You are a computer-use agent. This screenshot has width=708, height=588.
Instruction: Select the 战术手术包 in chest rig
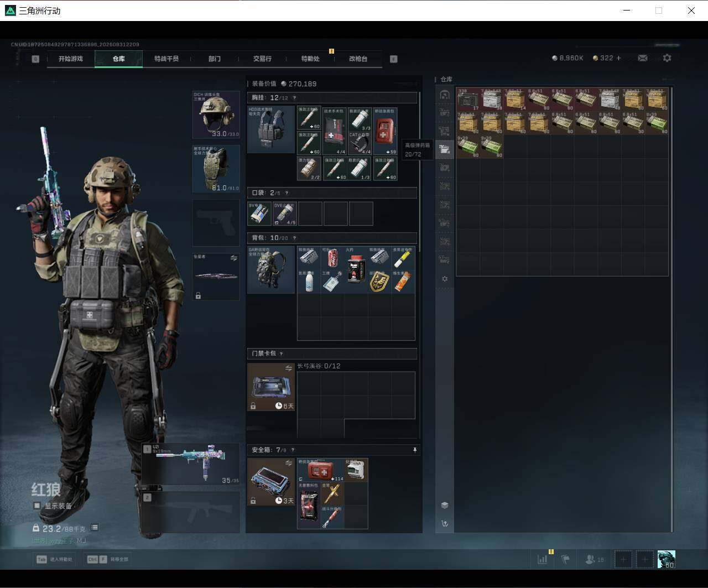pos(335,131)
